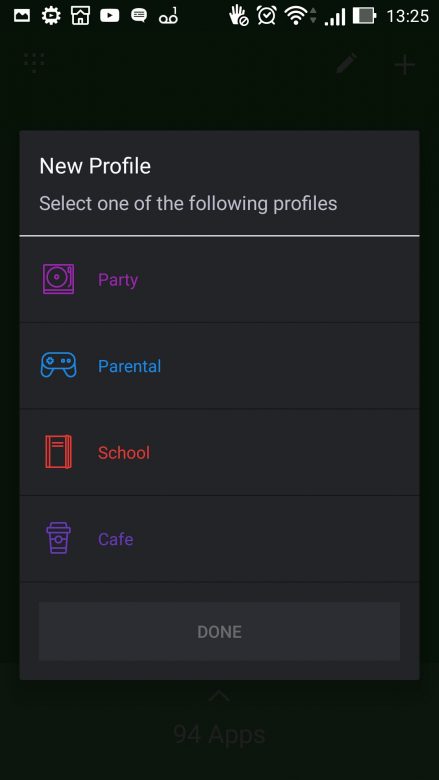Tap the voicemail status icon

point(168,17)
